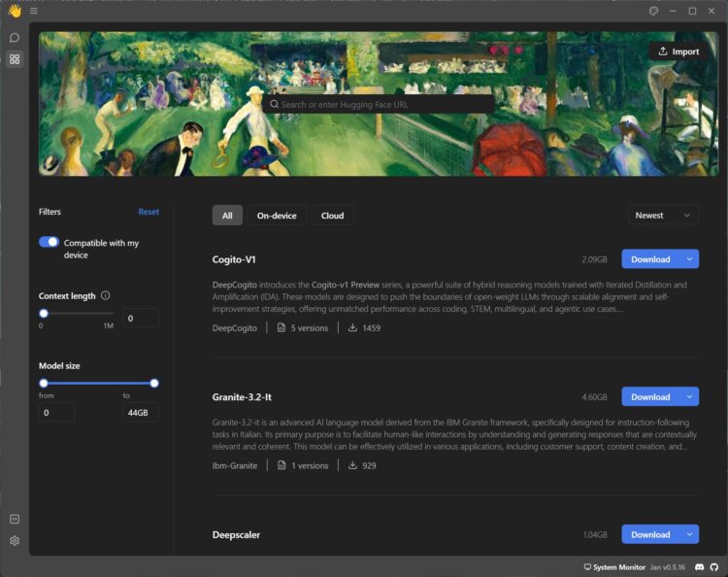
Task: Click the Context length slider handle
Action: [44, 314]
